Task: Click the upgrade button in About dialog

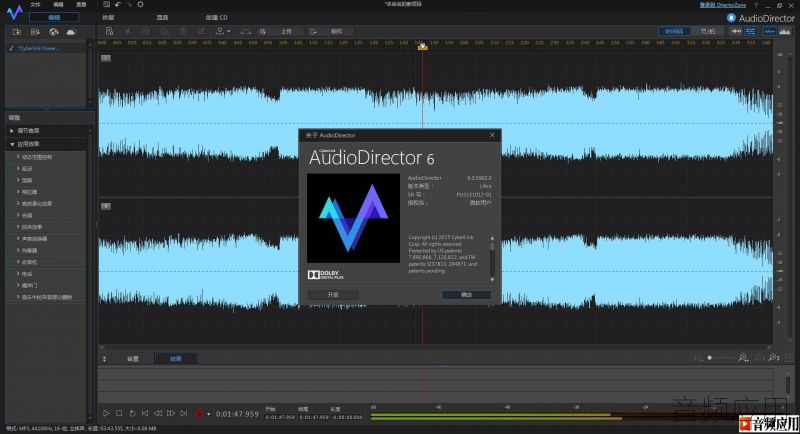Action: (333, 295)
